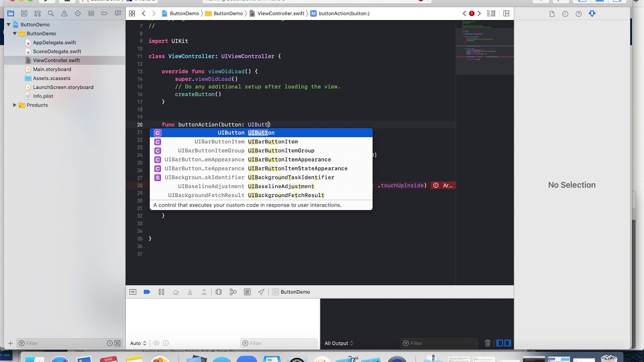Simulate location arrow icon
This screenshot has height=362, width=644.
tap(261, 292)
